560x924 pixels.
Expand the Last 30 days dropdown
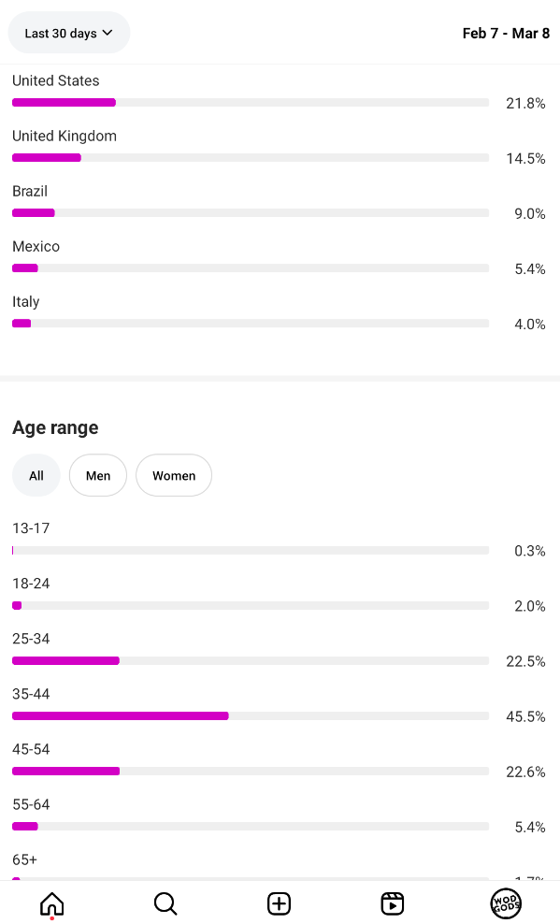click(69, 33)
